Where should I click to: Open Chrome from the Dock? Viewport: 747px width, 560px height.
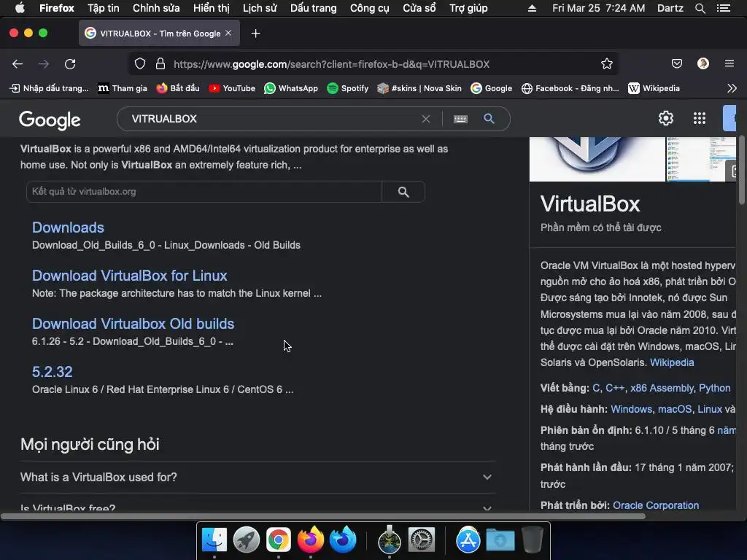pos(278,540)
